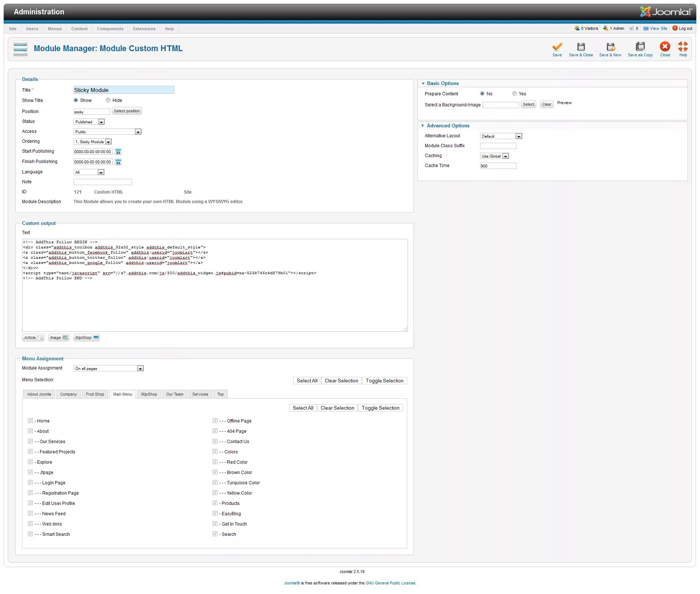Open the Extensions menu

coord(144,29)
